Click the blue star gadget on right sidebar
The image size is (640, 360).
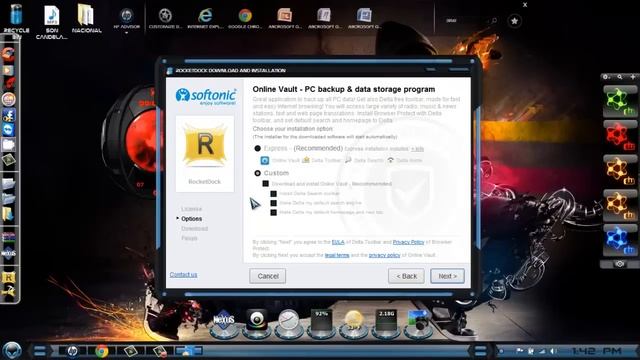click(620, 240)
